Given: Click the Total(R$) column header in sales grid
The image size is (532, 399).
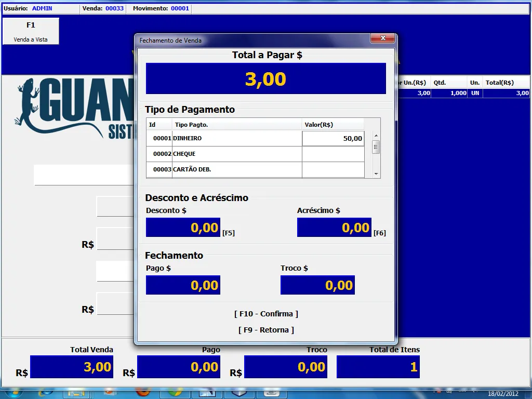Looking at the screenshot, I should (x=506, y=83).
